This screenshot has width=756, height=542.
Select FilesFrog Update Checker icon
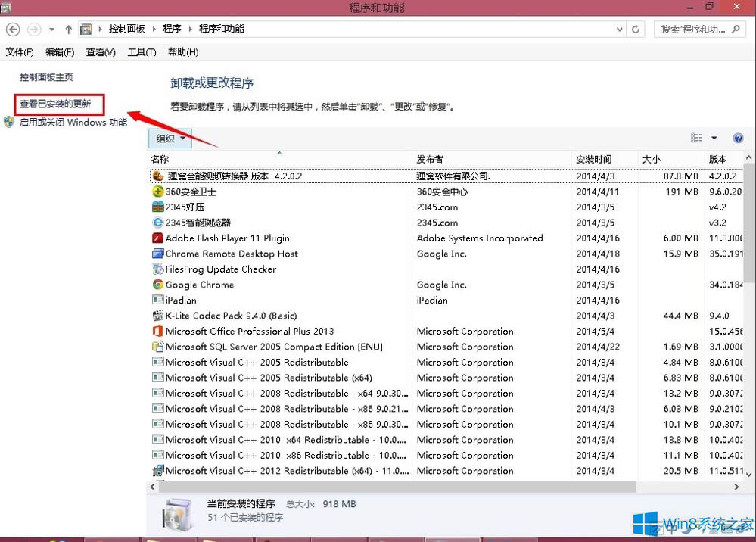pyautogui.click(x=157, y=269)
